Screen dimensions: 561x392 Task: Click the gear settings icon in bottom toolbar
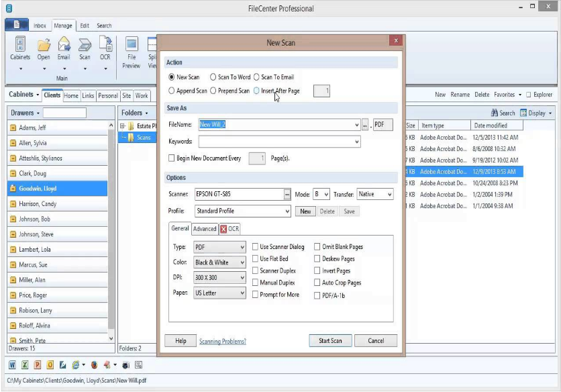pos(138,364)
